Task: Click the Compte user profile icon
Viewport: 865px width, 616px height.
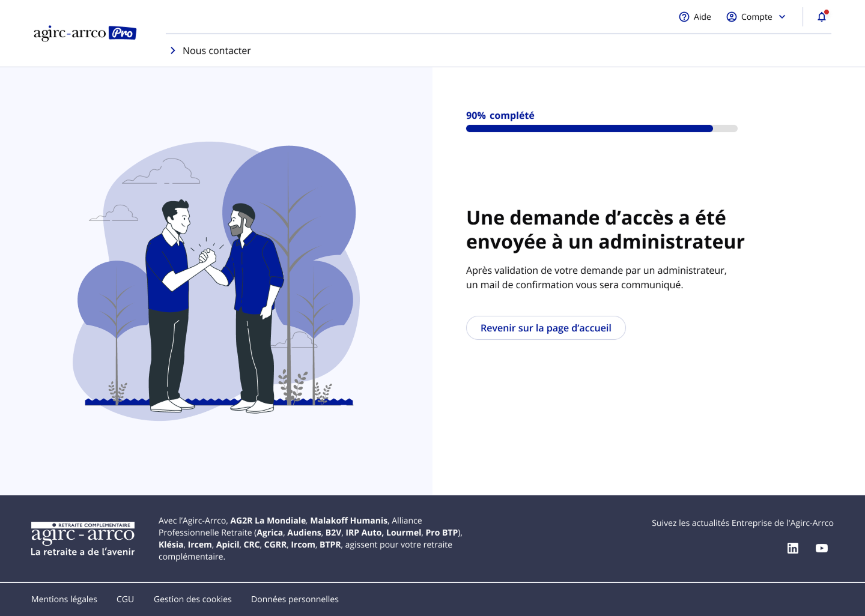Action: pyautogui.click(x=731, y=17)
